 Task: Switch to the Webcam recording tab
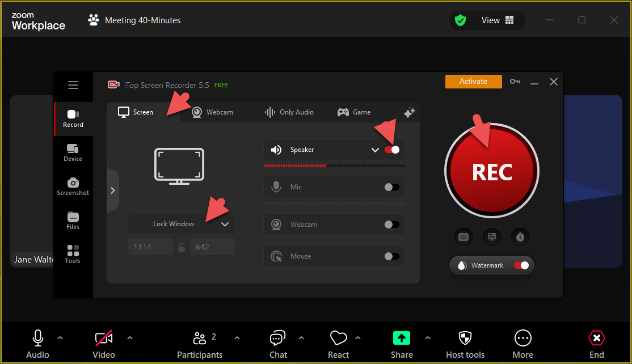point(213,112)
